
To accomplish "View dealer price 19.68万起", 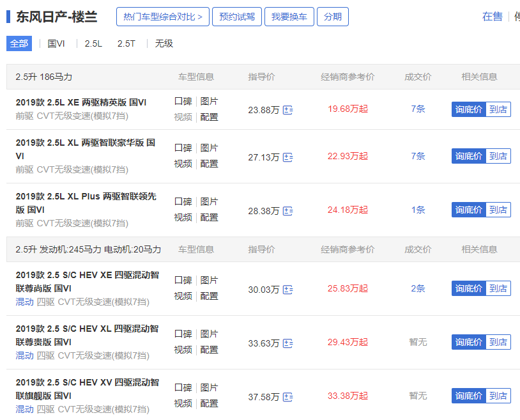I will [348, 109].
